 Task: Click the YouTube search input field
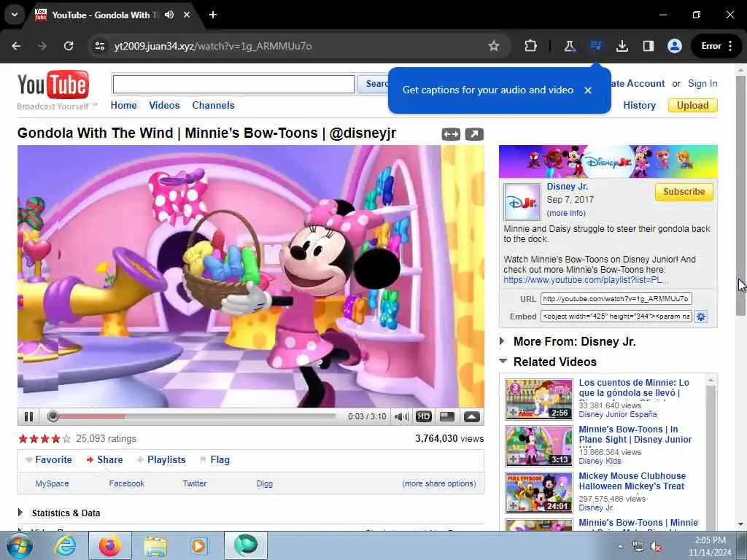pos(233,85)
